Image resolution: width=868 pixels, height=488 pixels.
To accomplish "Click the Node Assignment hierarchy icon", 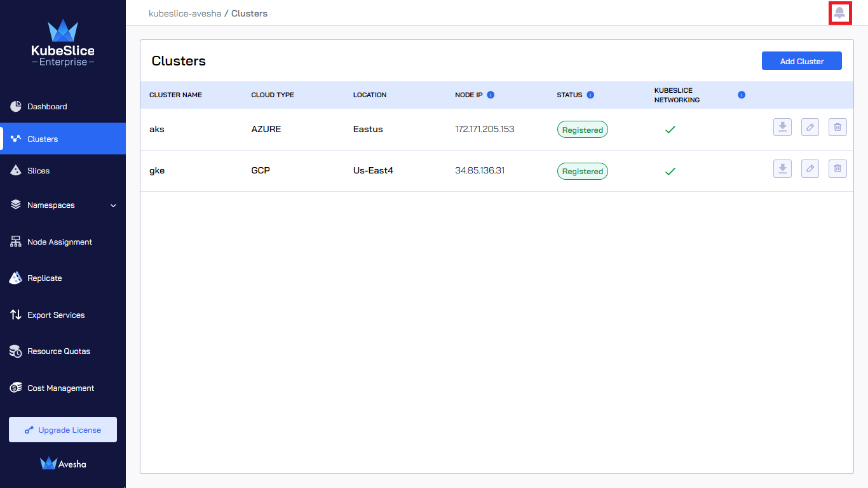I will [x=16, y=241].
